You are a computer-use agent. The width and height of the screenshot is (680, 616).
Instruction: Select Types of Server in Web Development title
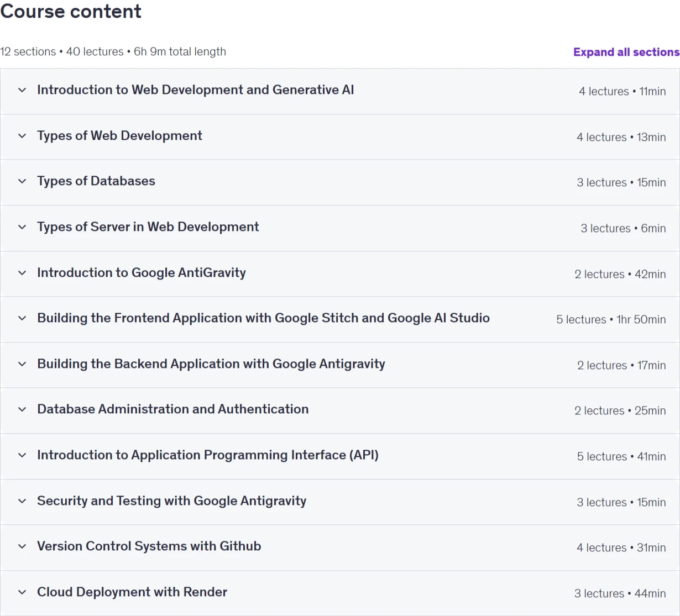point(148,227)
